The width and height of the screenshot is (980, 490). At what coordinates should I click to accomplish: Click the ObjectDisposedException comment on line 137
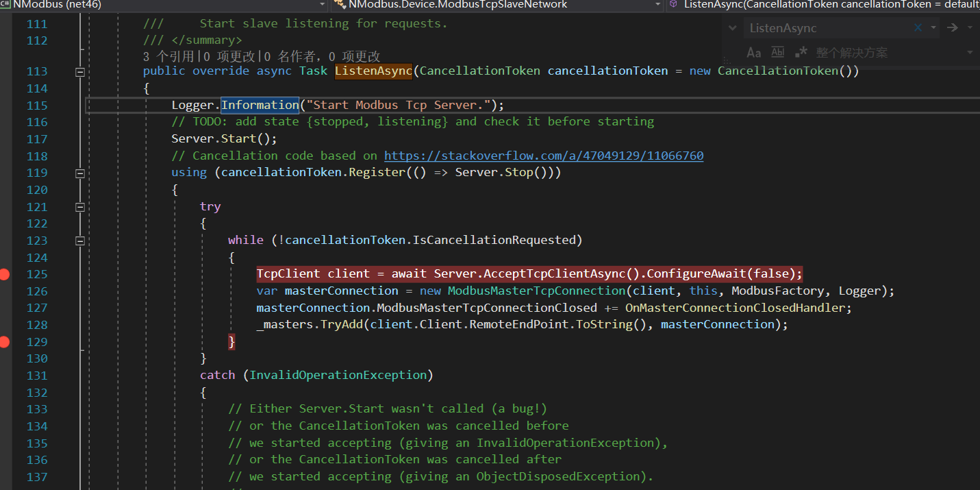click(x=441, y=477)
